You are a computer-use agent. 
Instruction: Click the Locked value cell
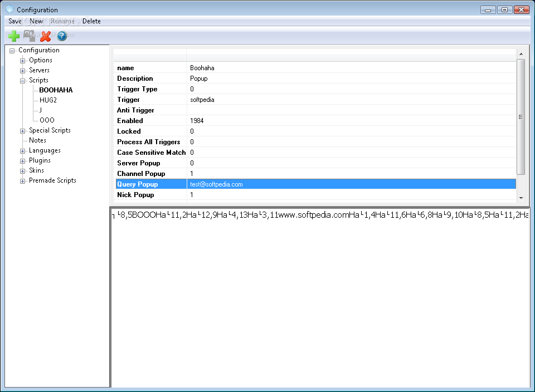click(352, 131)
